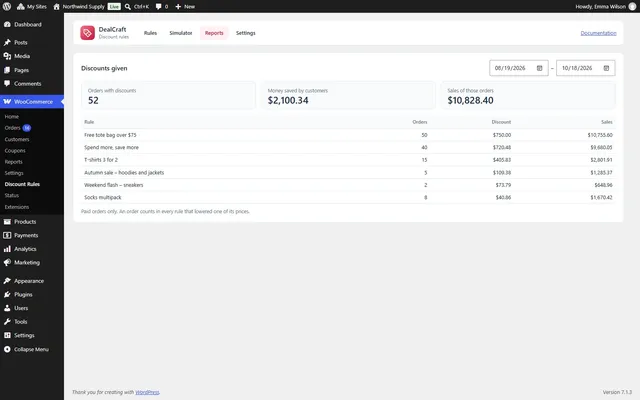Viewport: 640px width, 400px height.
Task: Go to Customers submenu item
Action: [x=17, y=140]
